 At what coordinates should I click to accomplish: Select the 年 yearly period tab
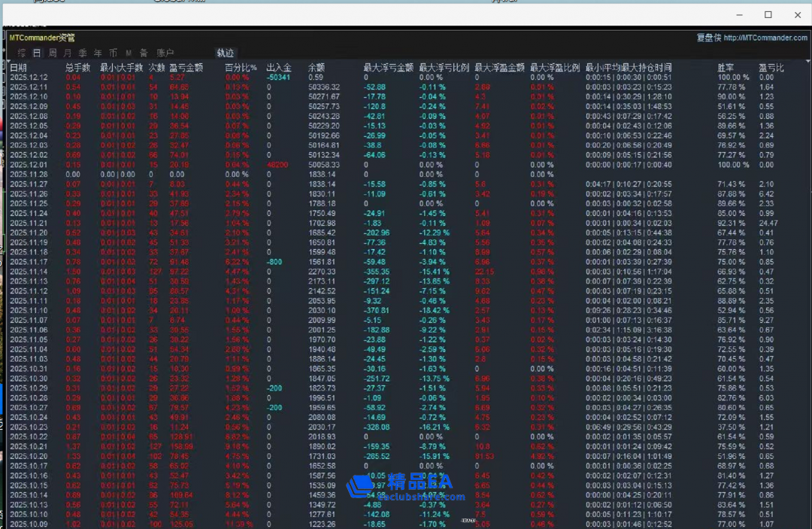[98, 53]
